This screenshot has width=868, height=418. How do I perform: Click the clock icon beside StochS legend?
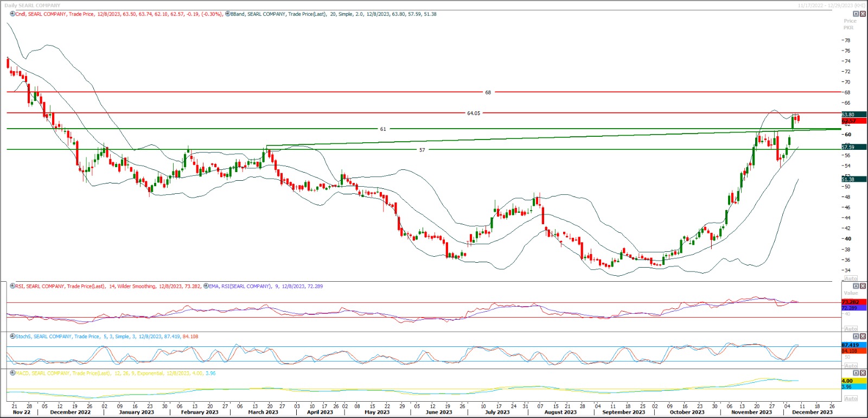pyautogui.click(x=12, y=337)
